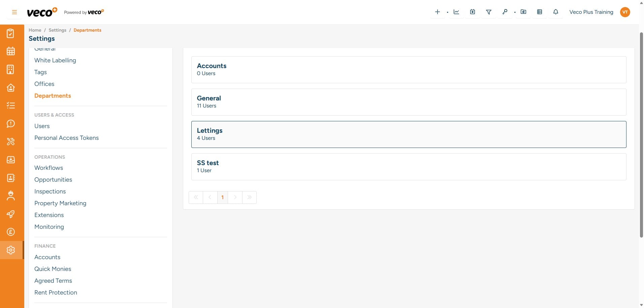644x308 pixels.
Task: Open Workflows settings
Action: coord(49,168)
